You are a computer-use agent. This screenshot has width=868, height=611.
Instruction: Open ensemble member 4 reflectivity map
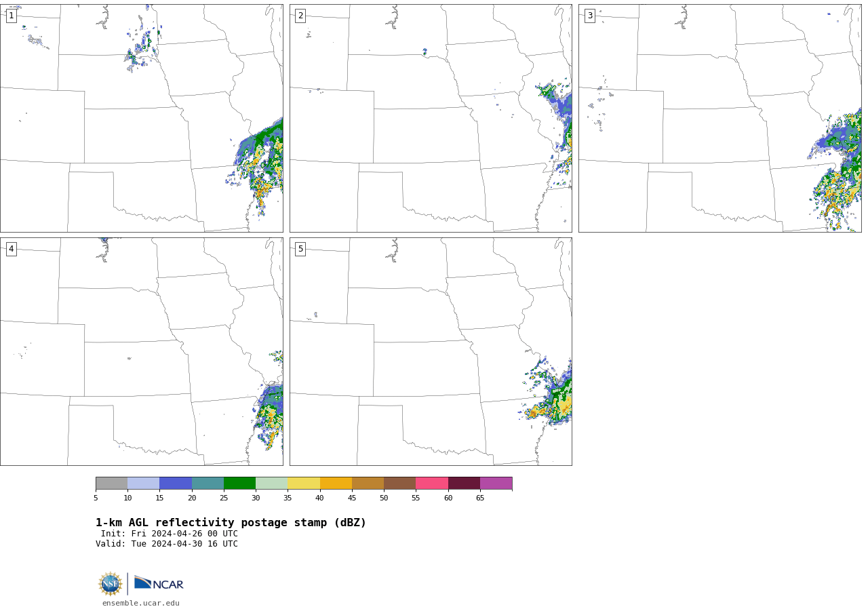[142, 351]
